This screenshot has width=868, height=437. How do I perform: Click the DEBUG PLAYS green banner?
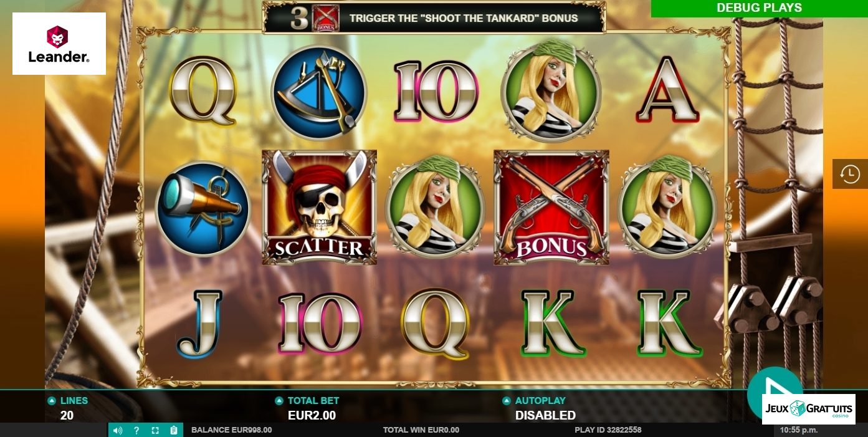759,8
